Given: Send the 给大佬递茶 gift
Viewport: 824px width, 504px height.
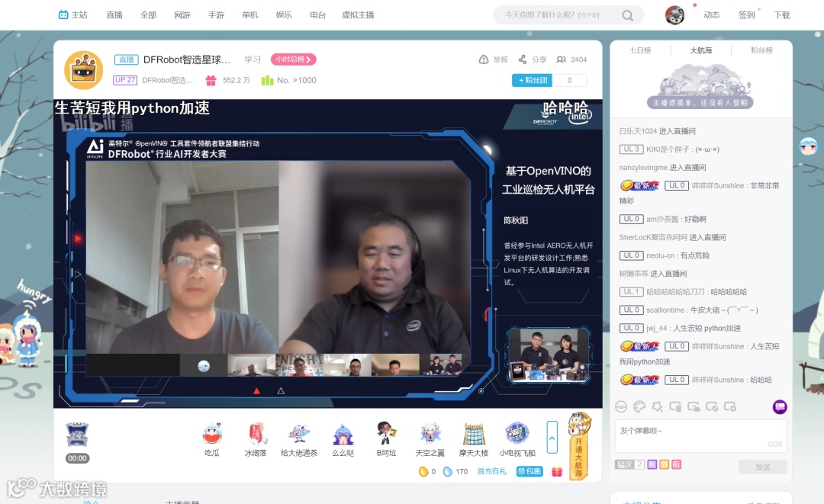Looking at the screenshot, I should click(x=299, y=439).
